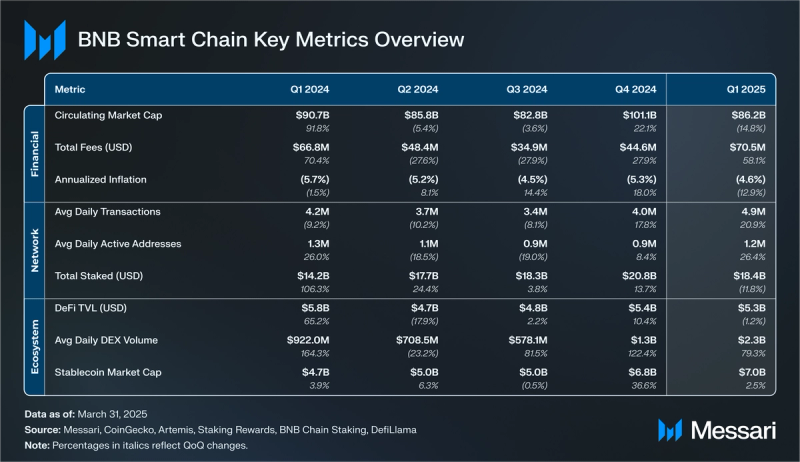This screenshot has height=462, width=800.
Task: Select the Ecosystem section side label
Action: [x=35, y=347]
